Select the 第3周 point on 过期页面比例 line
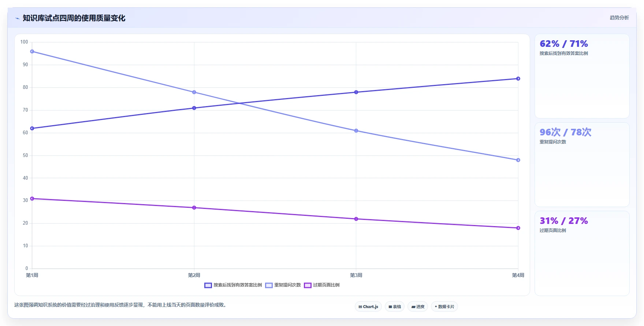Viewport: 644px width, 326px height. [x=356, y=219]
